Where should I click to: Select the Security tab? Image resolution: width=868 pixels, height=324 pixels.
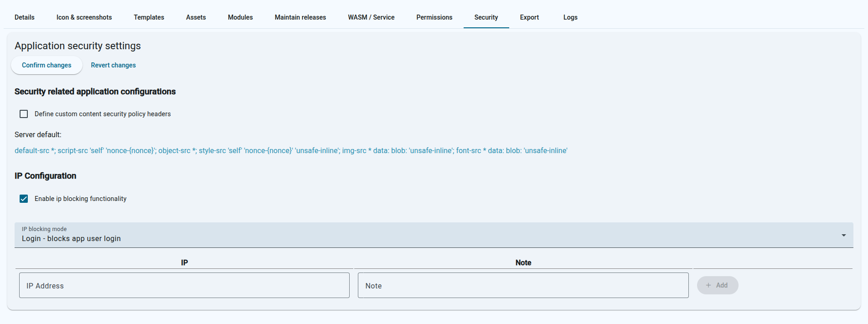click(x=486, y=17)
